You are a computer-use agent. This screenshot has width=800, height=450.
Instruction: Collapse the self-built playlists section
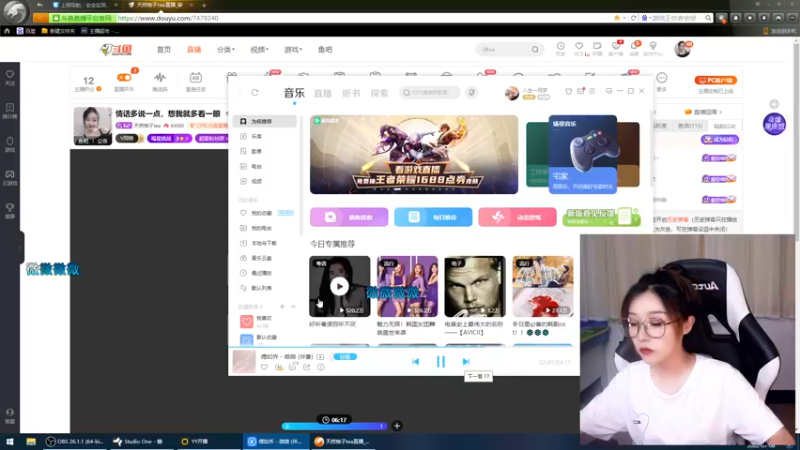pos(293,307)
